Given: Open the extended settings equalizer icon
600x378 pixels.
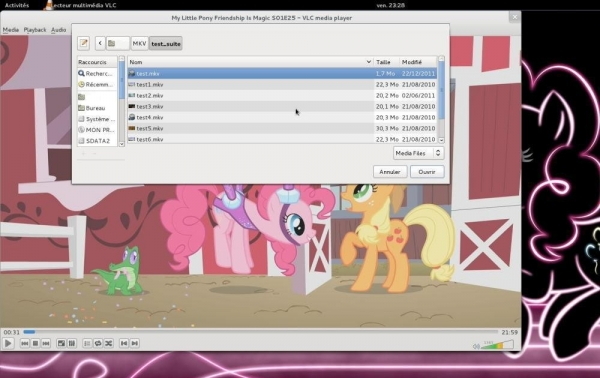Looking at the screenshot, I should click(x=72, y=343).
